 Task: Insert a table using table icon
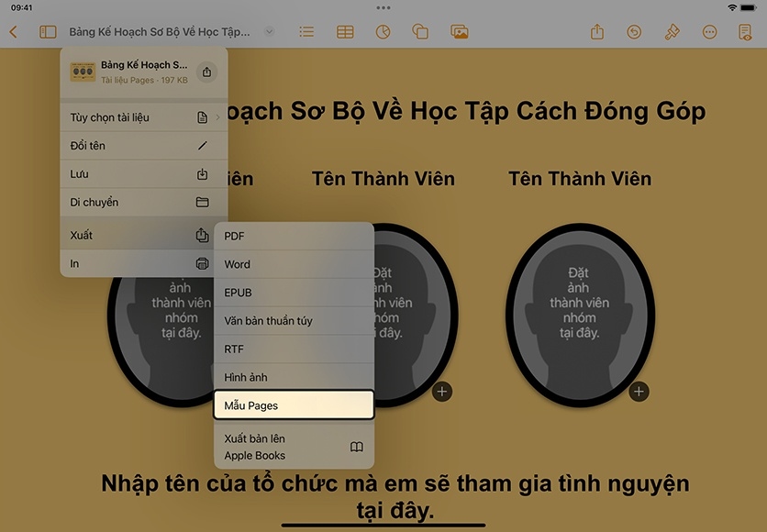coord(345,32)
